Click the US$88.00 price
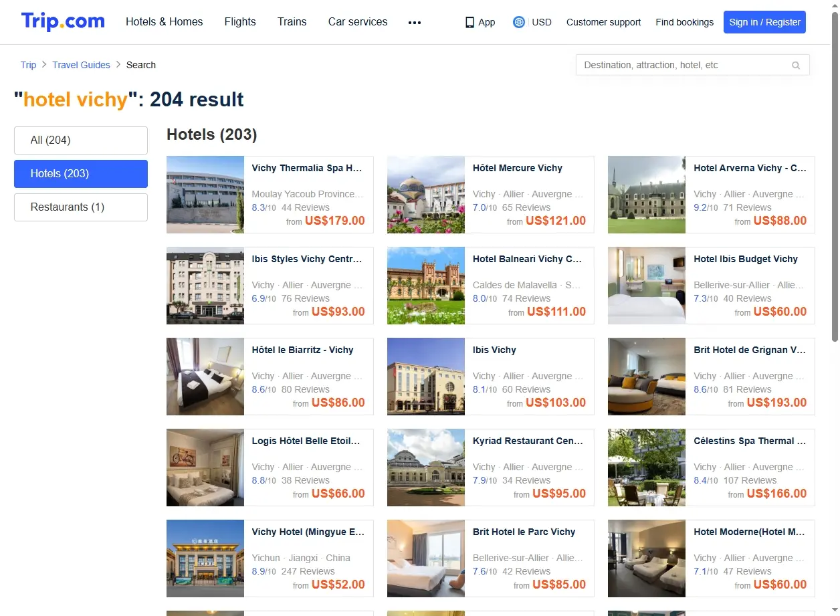This screenshot has width=840, height=616. point(780,221)
